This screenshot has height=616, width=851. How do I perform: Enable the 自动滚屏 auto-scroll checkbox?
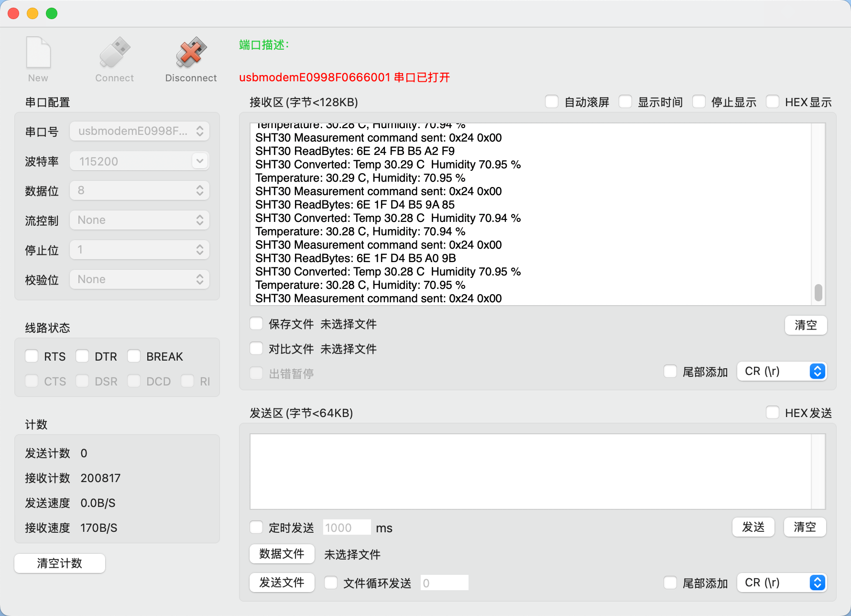click(x=552, y=102)
